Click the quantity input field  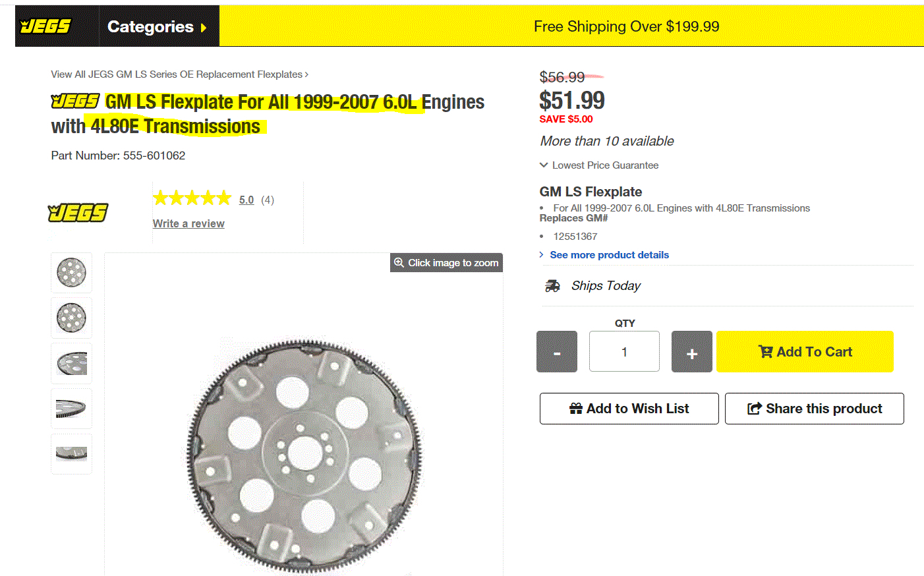point(624,352)
